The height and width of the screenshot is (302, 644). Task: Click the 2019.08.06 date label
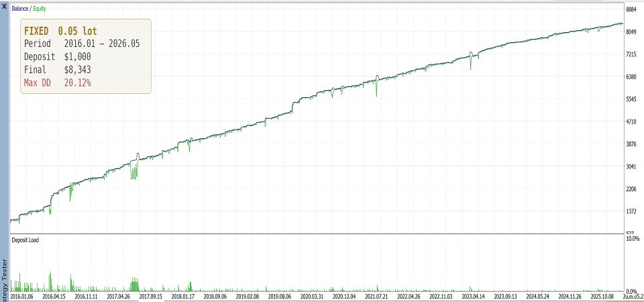click(280, 297)
